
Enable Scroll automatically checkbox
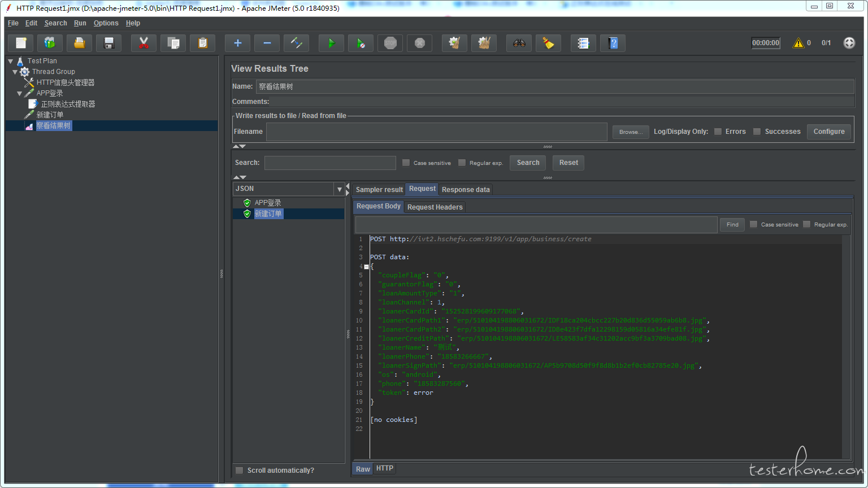[x=239, y=470]
